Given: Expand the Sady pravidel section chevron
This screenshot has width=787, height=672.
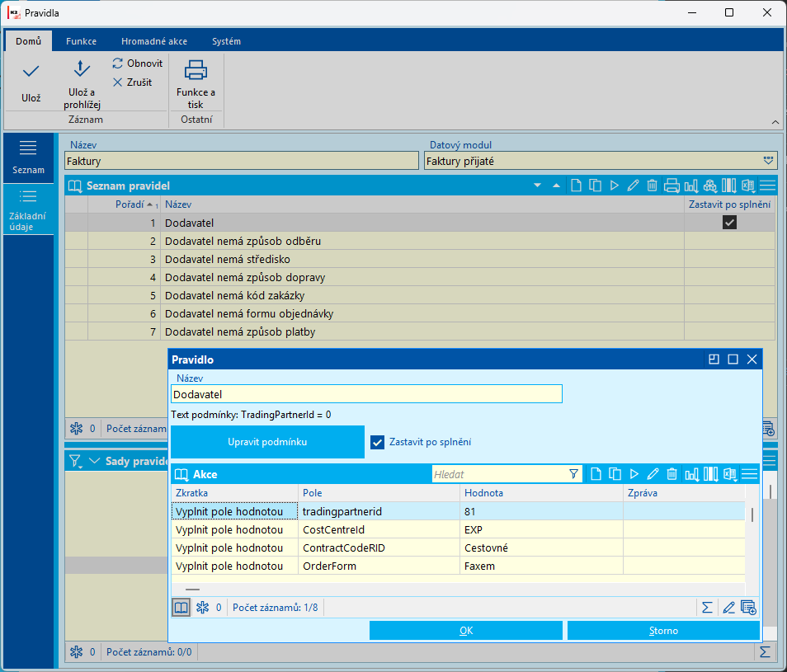Looking at the screenshot, I should point(94,461).
